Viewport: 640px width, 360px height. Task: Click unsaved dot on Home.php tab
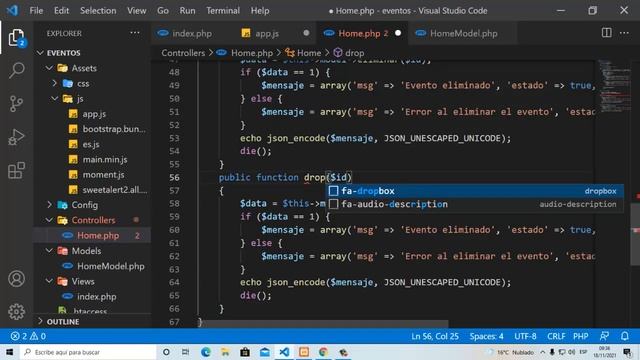398,33
